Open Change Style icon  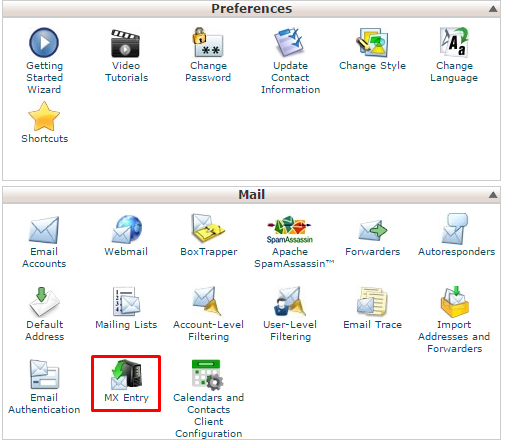[x=372, y=42]
